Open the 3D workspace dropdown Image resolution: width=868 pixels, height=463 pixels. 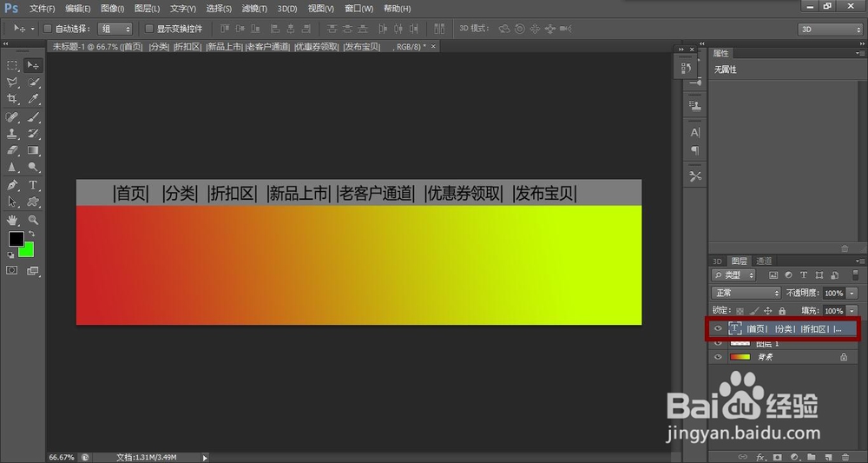coord(830,30)
